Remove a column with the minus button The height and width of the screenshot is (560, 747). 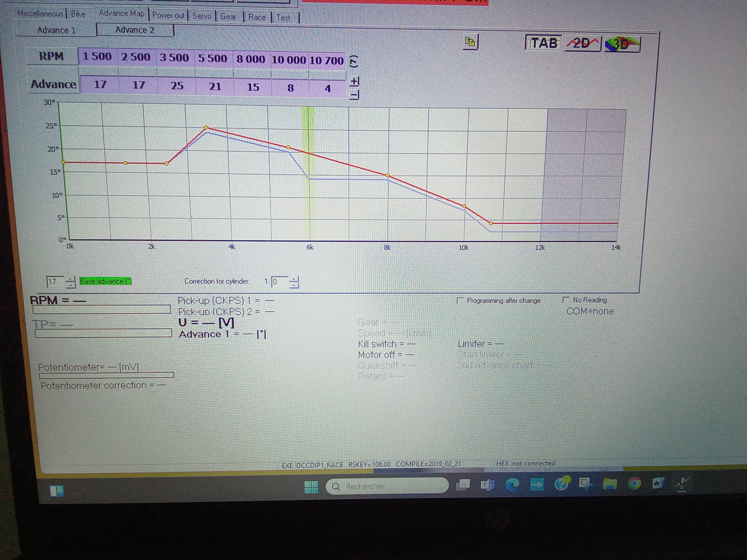pos(354,95)
